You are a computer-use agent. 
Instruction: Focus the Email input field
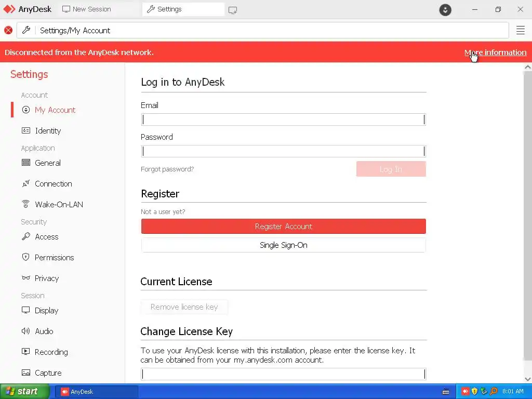(283, 119)
